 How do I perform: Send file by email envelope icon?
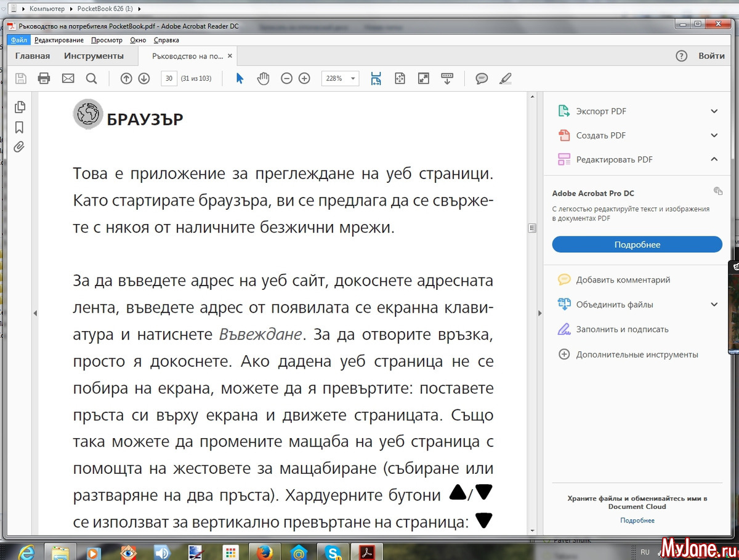tap(68, 79)
